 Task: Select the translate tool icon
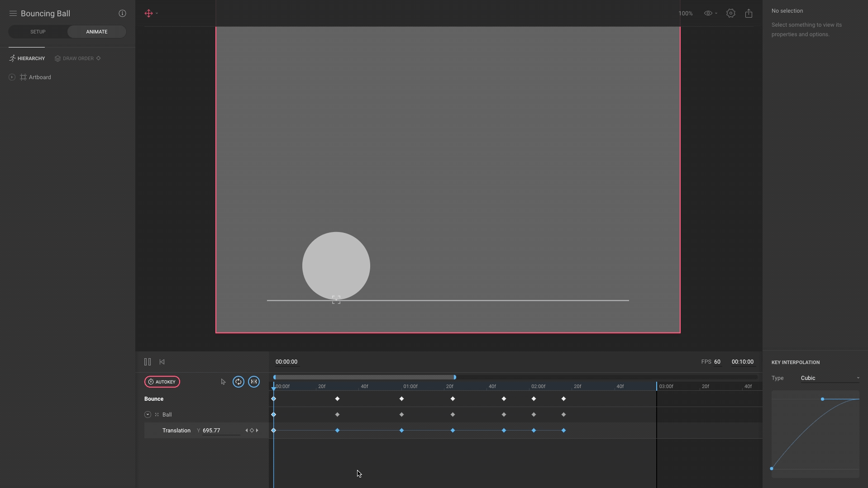pos(148,14)
